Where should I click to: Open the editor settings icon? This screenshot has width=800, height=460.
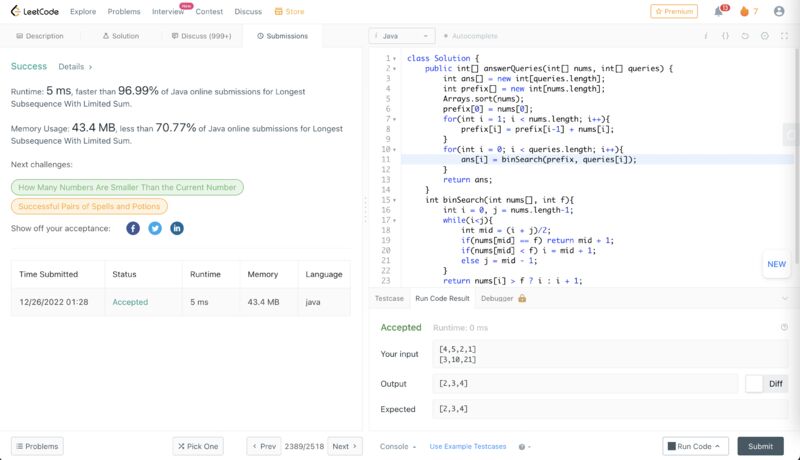pyautogui.click(x=764, y=36)
